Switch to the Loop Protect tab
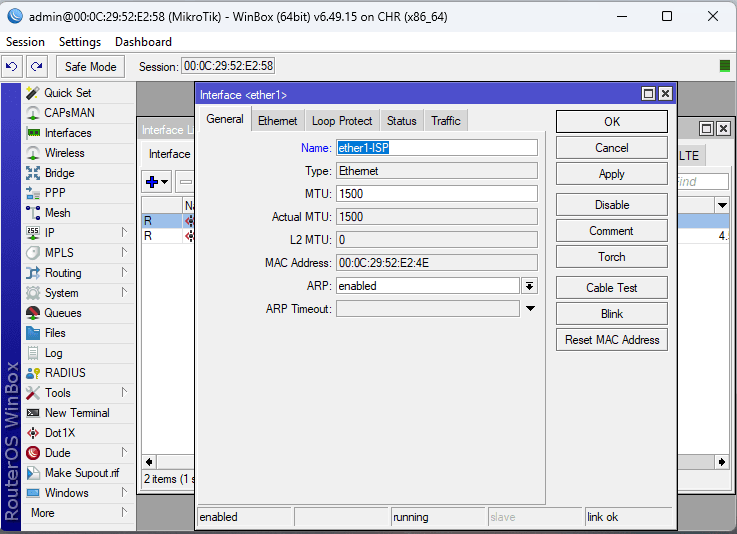The width and height of the screenshot is (737, 534). [341, 121]
